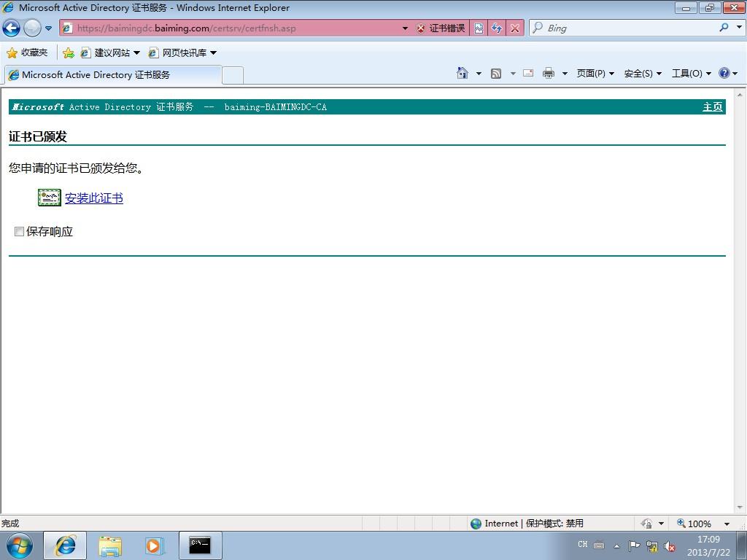Screen dimensions: 747x560
Task: Open the 网页快讯库 dropdown
Action: point(182,52)
